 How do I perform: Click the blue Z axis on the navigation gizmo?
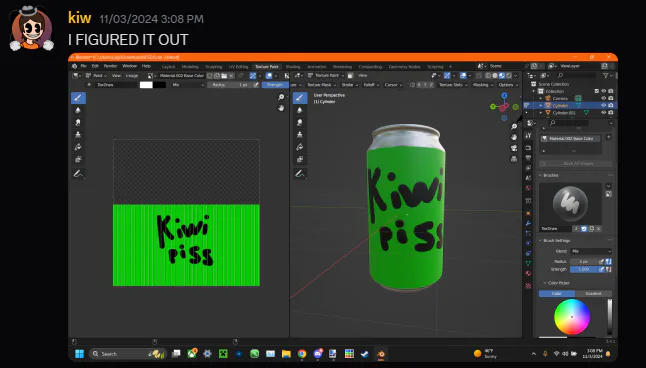click(x=504, y=96)
